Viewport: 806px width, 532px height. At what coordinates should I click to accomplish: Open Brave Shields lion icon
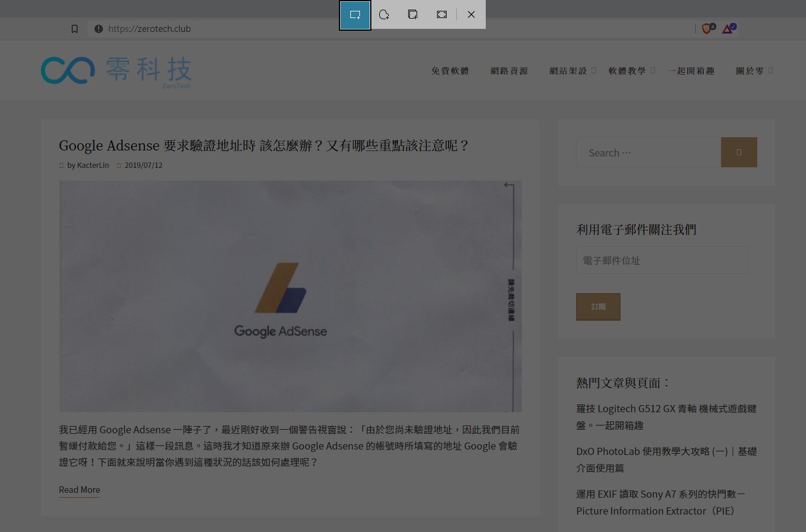707,29
